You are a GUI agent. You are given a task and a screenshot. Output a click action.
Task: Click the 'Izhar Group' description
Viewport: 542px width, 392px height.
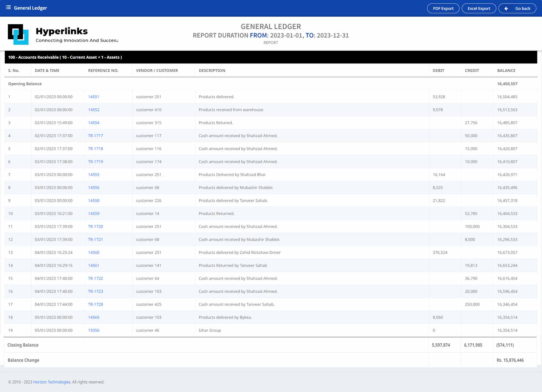pyautogui.click(x=210, y=330)
